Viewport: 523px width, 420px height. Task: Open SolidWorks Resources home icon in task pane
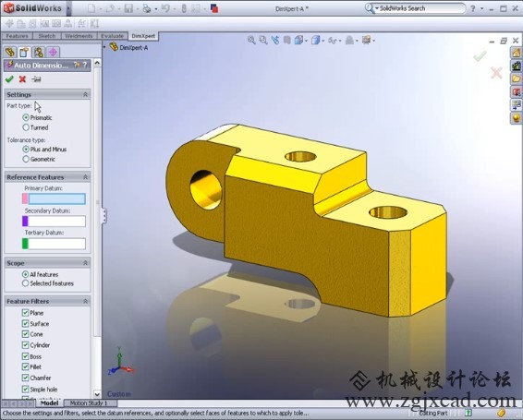[x=517, y=53]
